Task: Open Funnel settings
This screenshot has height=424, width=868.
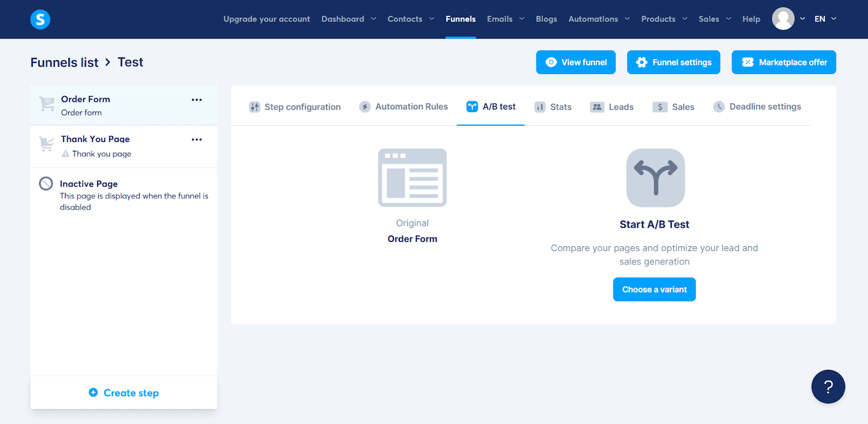Action: tap(673, 62)
